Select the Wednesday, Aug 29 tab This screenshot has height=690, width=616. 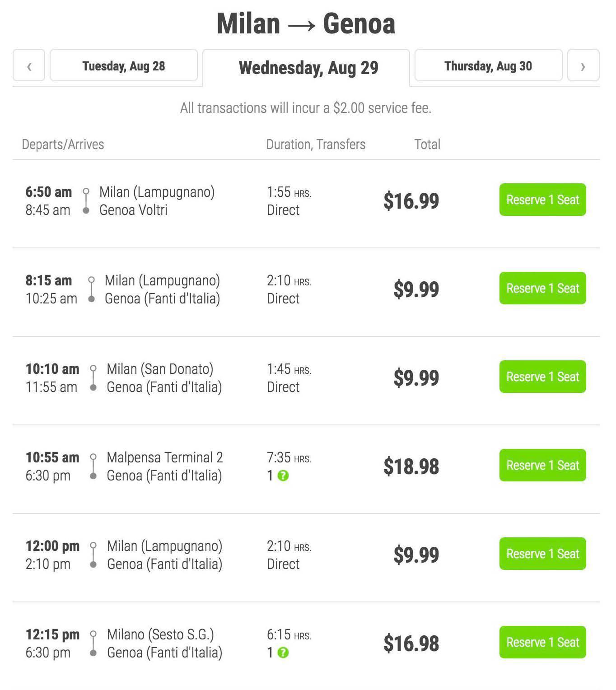[308, 68]
